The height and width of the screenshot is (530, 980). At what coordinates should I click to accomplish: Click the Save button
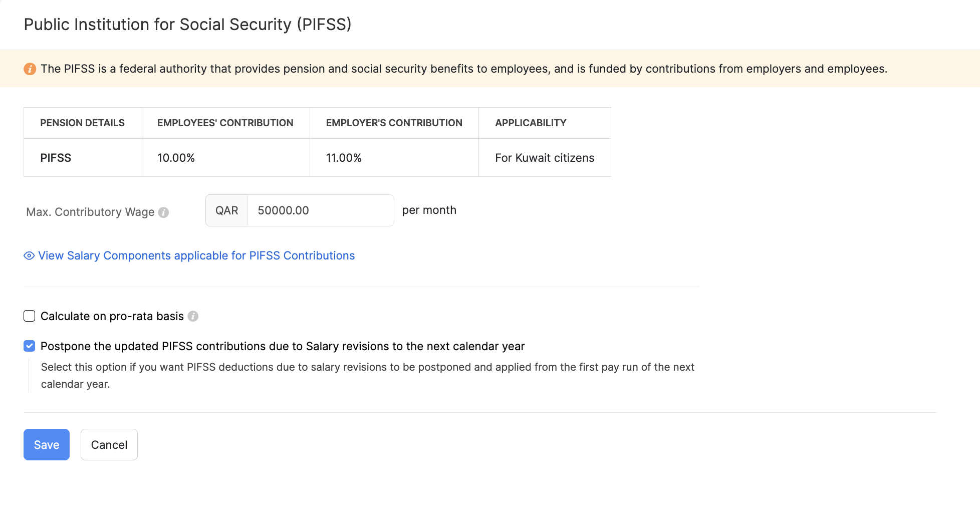click(47, 445)
